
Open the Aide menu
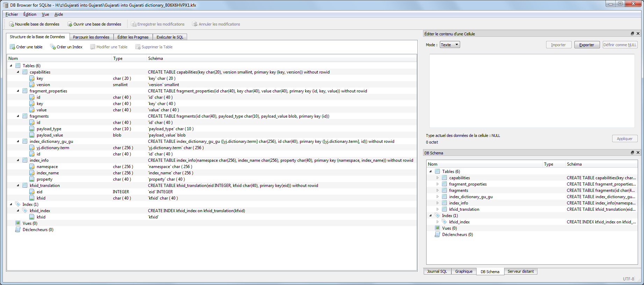(59, 14)
